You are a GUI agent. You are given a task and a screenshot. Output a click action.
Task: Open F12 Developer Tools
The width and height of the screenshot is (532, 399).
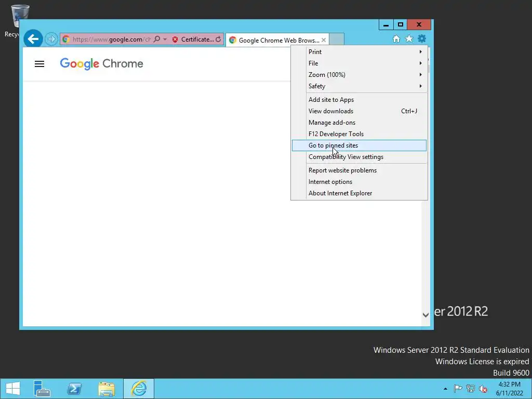tap(359, 134)
